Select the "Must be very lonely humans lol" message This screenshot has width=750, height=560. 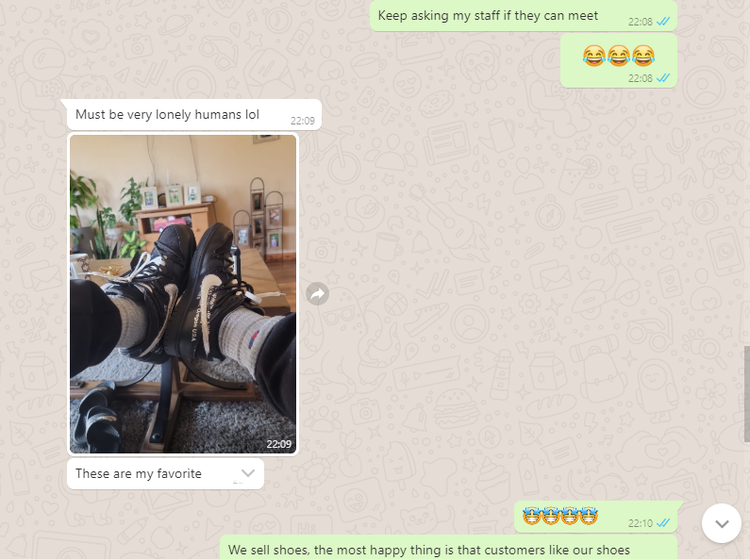click(x=194, y=115)
